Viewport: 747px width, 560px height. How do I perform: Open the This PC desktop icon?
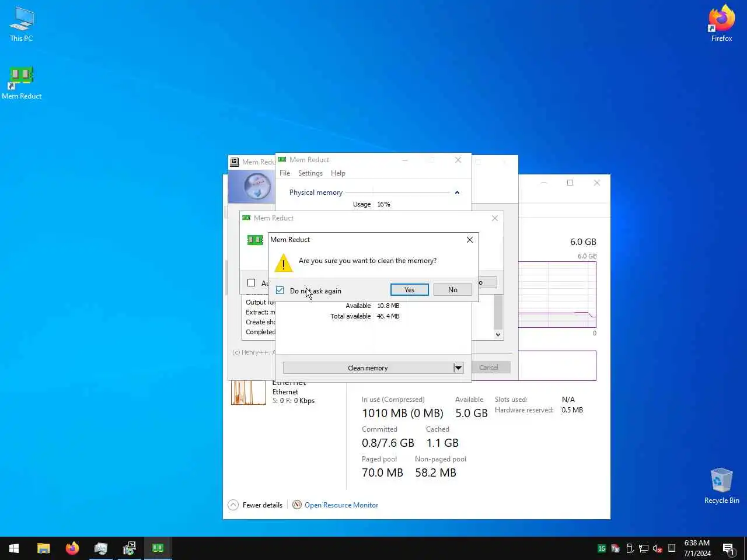click(22, 24)
